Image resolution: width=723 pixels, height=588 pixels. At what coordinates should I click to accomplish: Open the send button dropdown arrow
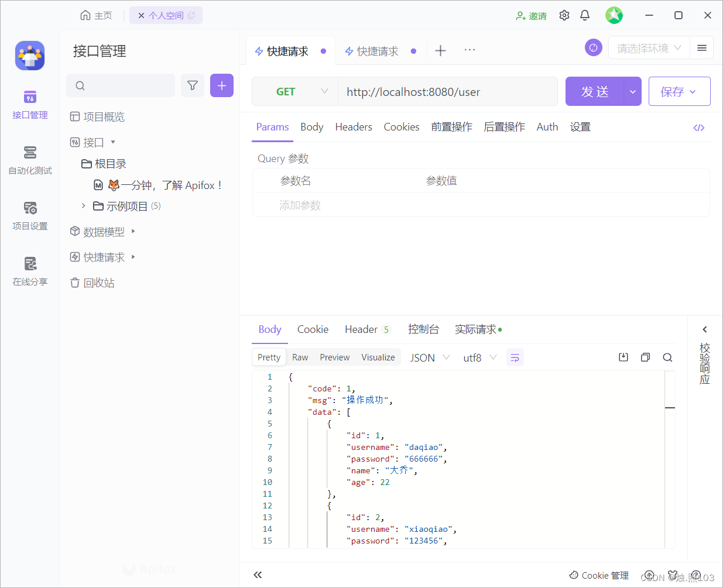click(633, 91)
